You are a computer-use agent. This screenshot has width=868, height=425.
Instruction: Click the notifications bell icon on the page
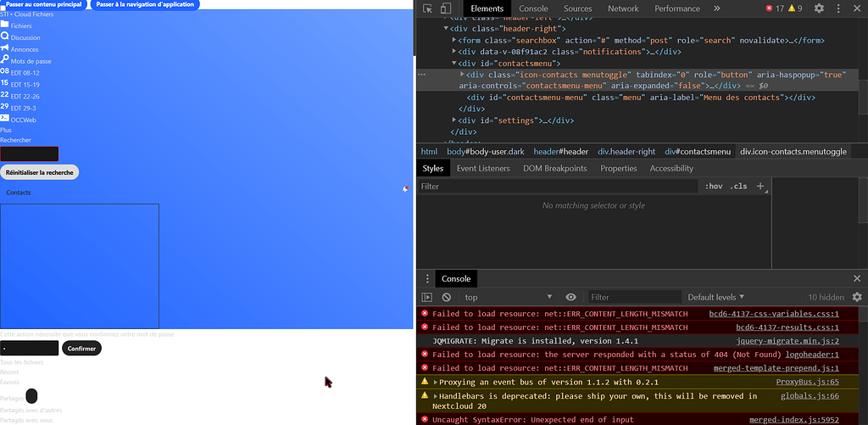click(x=405, y=189)
